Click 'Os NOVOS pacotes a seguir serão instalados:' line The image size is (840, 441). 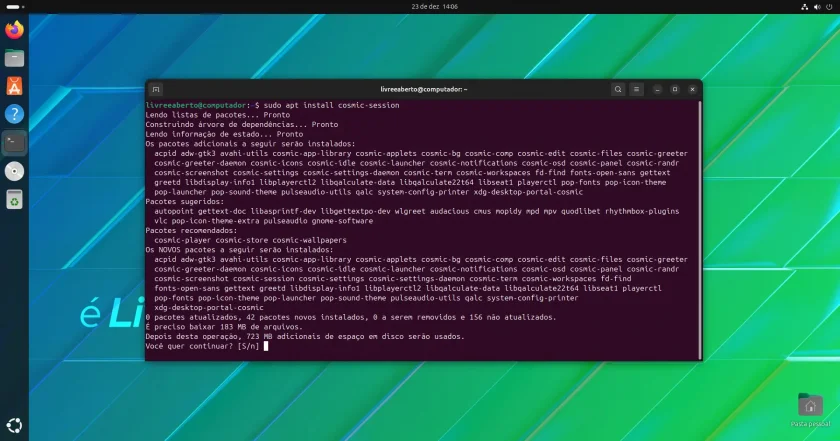(239, 250)
